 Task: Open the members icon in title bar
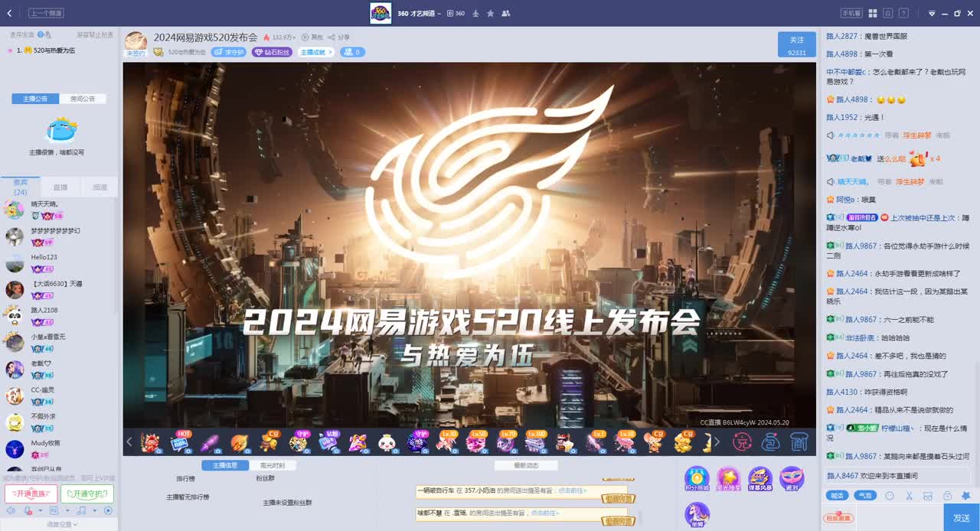pos(506,13)
